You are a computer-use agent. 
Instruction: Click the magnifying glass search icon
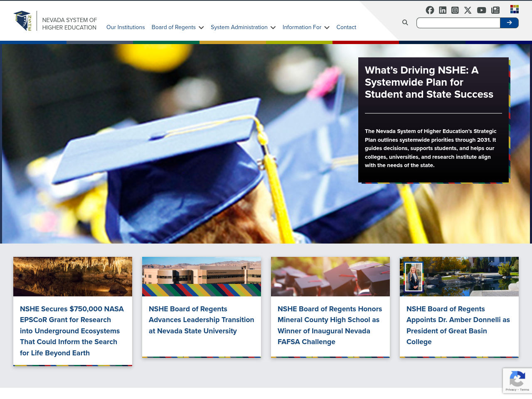(405, 22)
